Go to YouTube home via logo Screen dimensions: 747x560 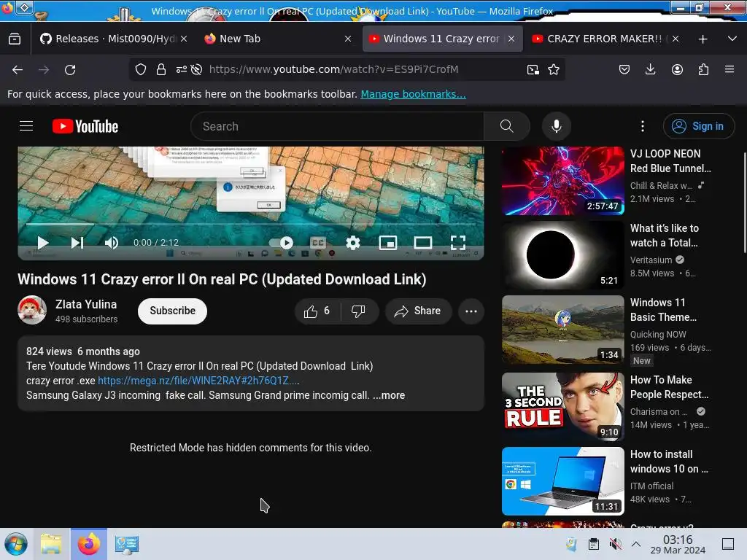click(x=85, y=126)
